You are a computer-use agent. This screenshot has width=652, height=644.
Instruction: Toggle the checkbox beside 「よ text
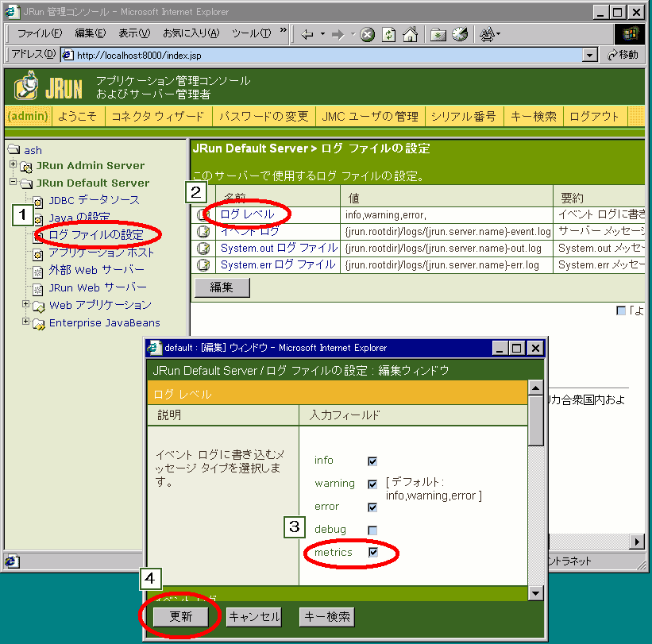click(621, 310)
